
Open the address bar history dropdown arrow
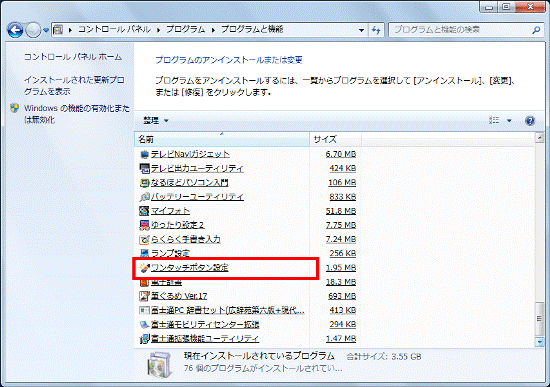pos(361,30)
